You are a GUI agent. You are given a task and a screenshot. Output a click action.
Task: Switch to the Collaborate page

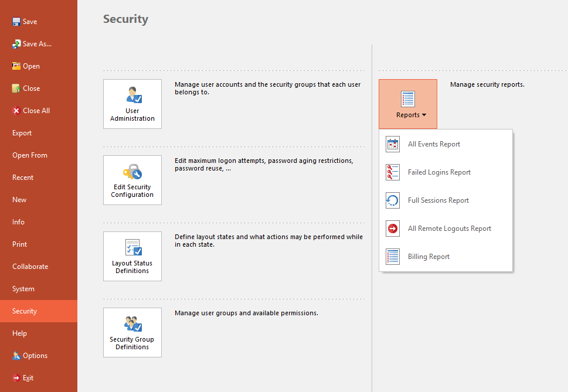[30, 267]
